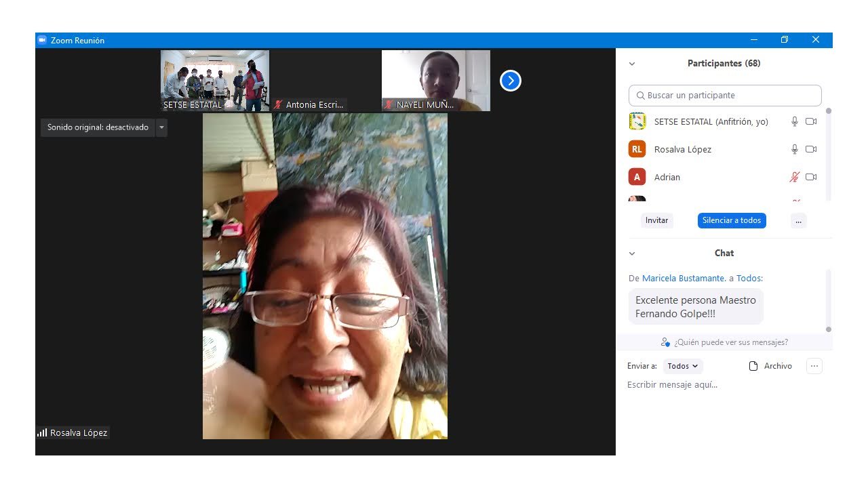Click Chat panel title
The width and height of the screenshot is (868, 488).
(x=724, y=253)
